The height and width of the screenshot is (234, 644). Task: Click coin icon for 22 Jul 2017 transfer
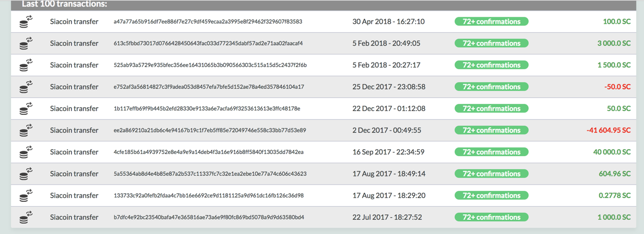(x=26, y=218)
